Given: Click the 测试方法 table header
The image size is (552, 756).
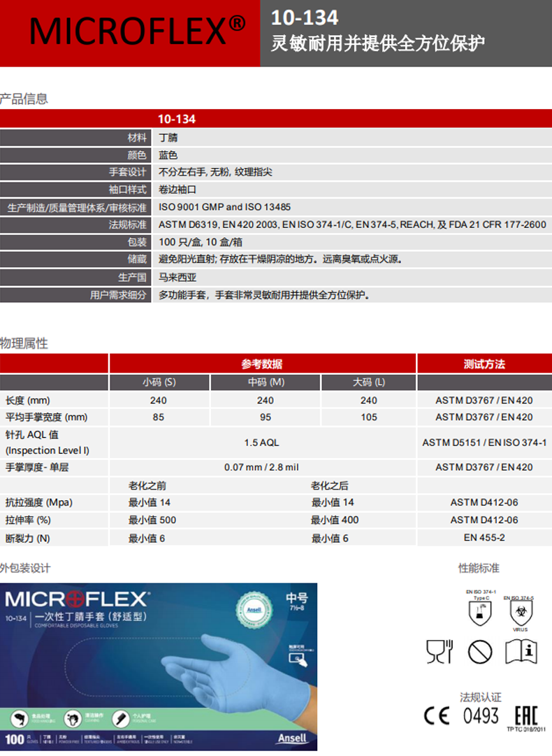Looking at the screenshot, I should pos(484,364).
